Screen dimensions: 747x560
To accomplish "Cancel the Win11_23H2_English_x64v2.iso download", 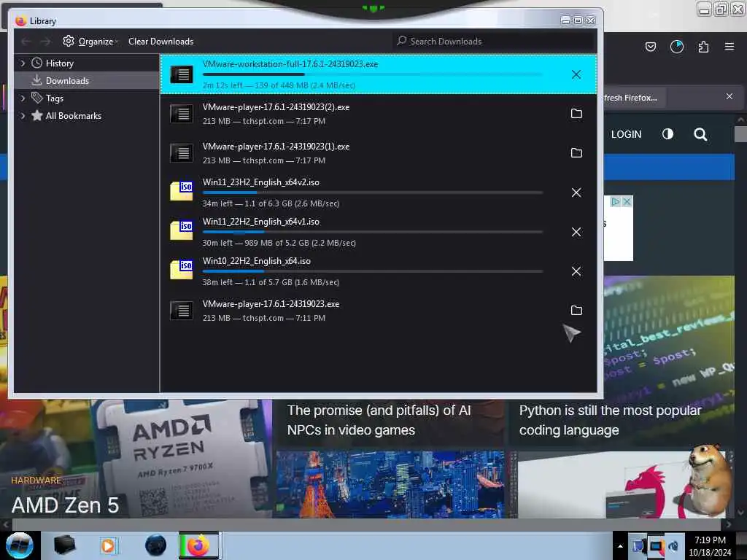I will pyautogui.click(x=576, y=192).
